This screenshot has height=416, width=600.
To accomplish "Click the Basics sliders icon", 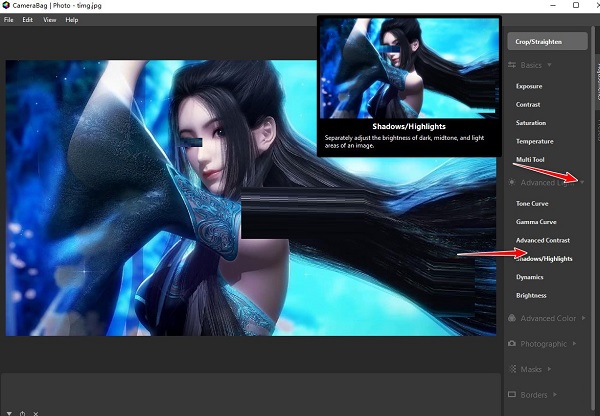I will (x=512, y=65).
